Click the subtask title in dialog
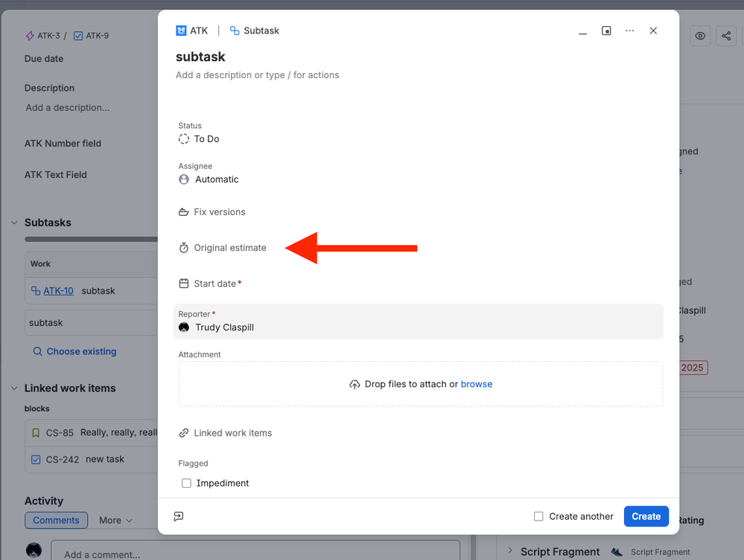Image resolution: width=744 pixels, height=560 pixels. (200, 57)
